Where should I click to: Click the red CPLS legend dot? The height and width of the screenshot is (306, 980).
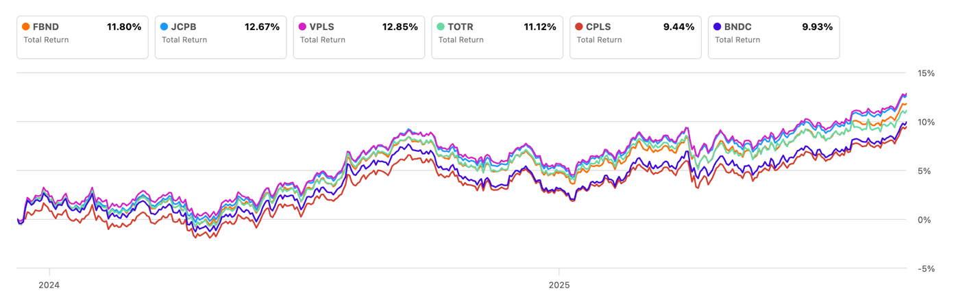(x=579, y=27)
